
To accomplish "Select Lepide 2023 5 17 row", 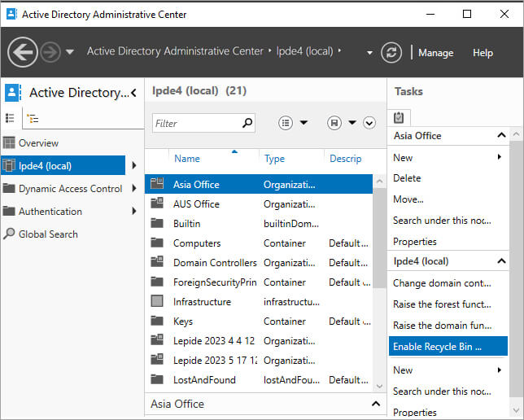I will coord(259,361).
